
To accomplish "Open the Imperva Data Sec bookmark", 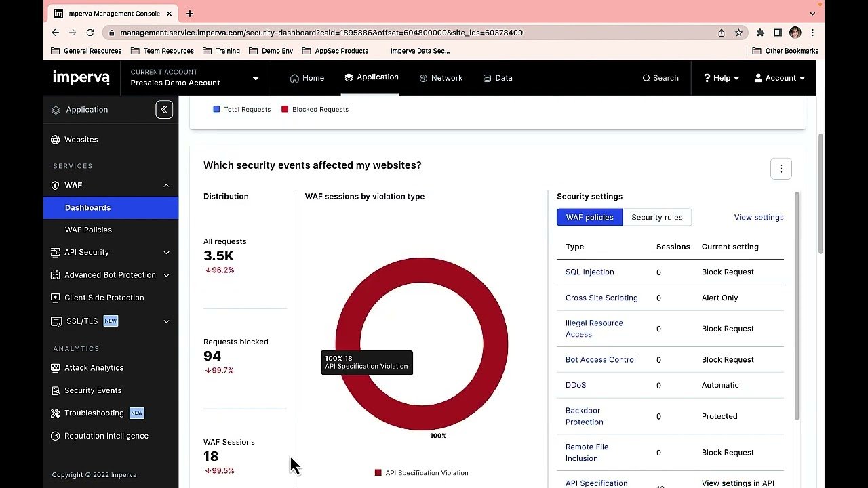I will click(420, 51).
